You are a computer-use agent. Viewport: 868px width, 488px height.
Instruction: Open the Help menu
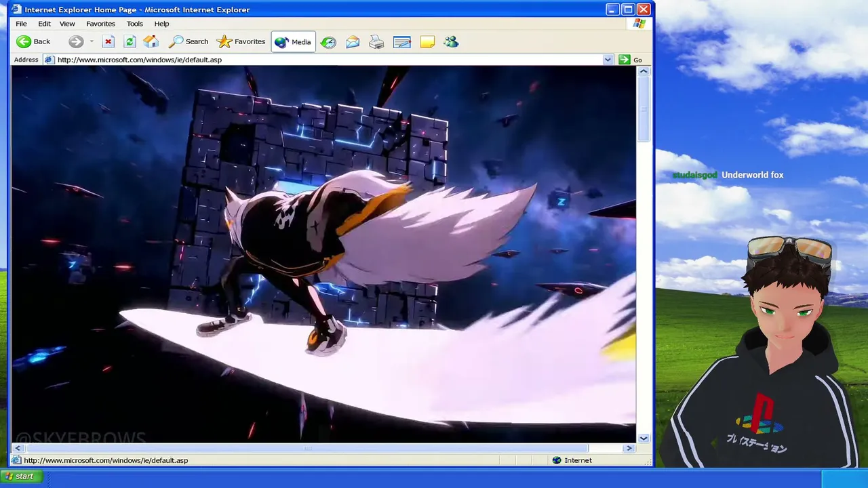pos(161,24)
